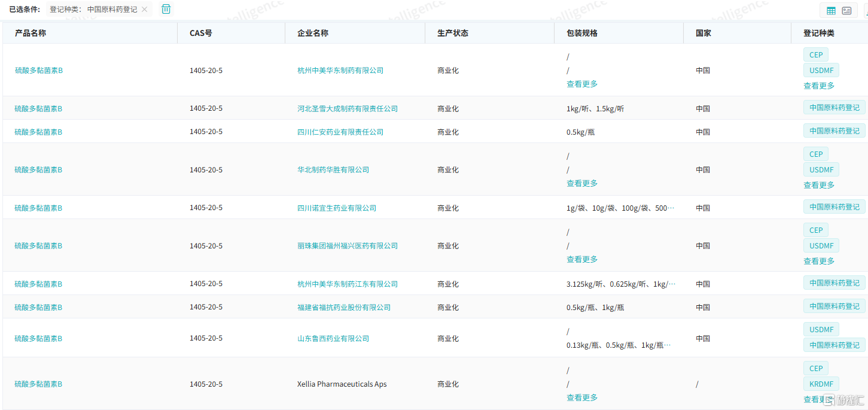This screenshot has height=410, width=868.
Task: Click the 生产状态 column header
Action: pos(453,33)
